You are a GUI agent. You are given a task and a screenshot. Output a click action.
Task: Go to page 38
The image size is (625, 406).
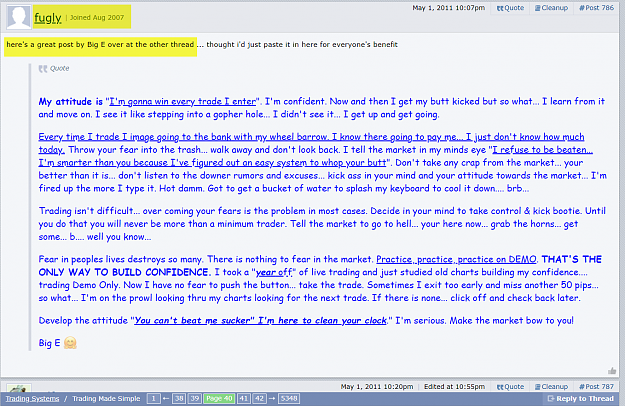(x=179, y=398)
